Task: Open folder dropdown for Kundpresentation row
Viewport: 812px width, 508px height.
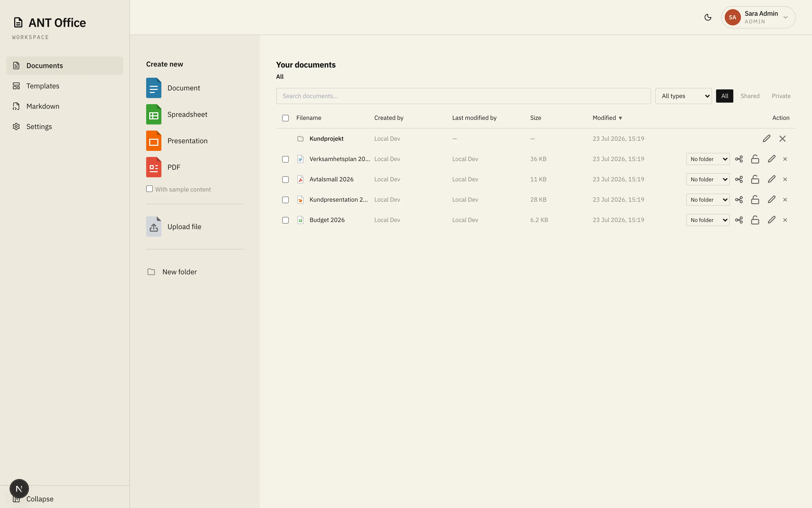Action: pyautogui.click(x=708, y=200)
